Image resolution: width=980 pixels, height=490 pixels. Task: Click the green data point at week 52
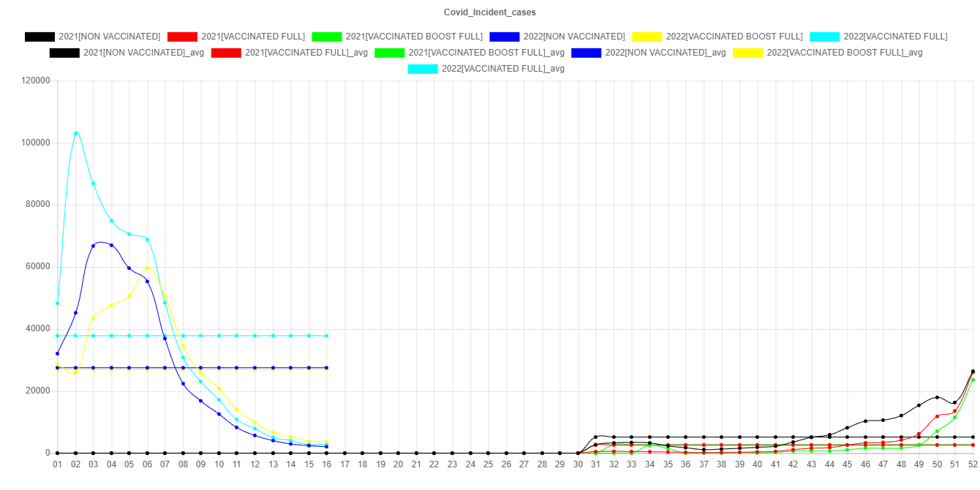(x=973, y=380)
